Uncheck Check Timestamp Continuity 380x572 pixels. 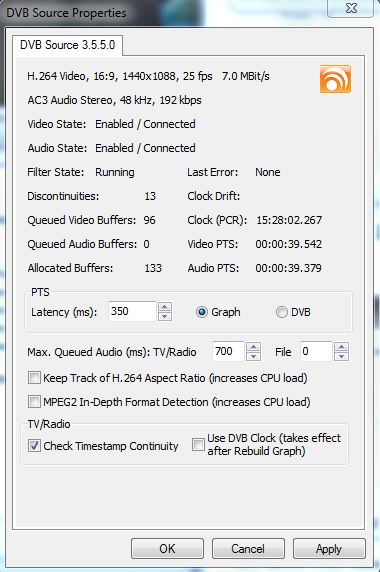[34, 445]
